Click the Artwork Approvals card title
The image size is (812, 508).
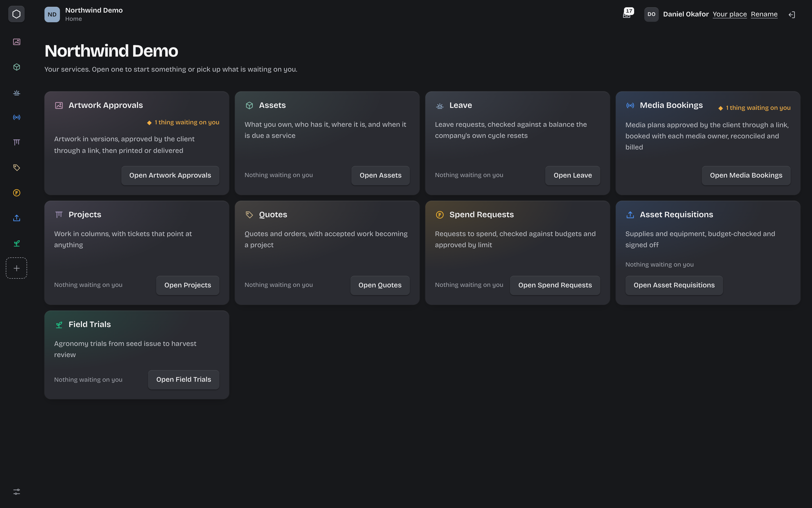pos(106,105)
